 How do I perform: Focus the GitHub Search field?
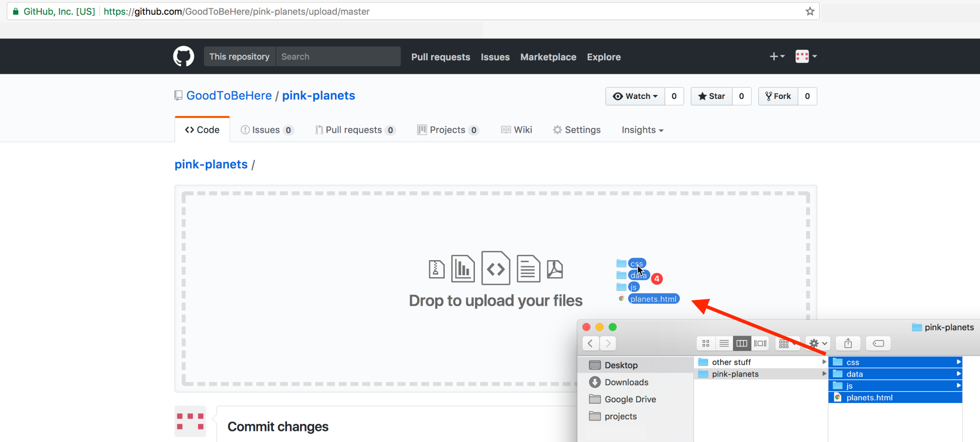coord(338,56)
